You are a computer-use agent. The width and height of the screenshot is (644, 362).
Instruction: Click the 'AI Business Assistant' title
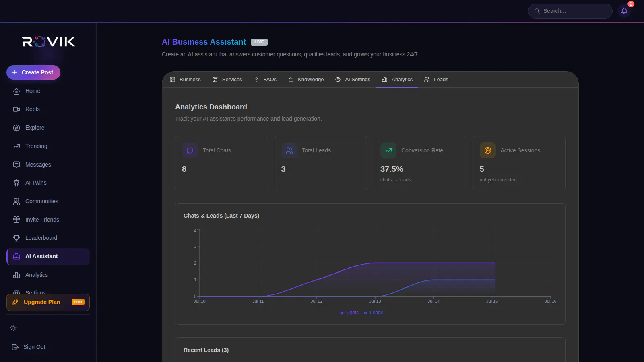pos(204,42)
